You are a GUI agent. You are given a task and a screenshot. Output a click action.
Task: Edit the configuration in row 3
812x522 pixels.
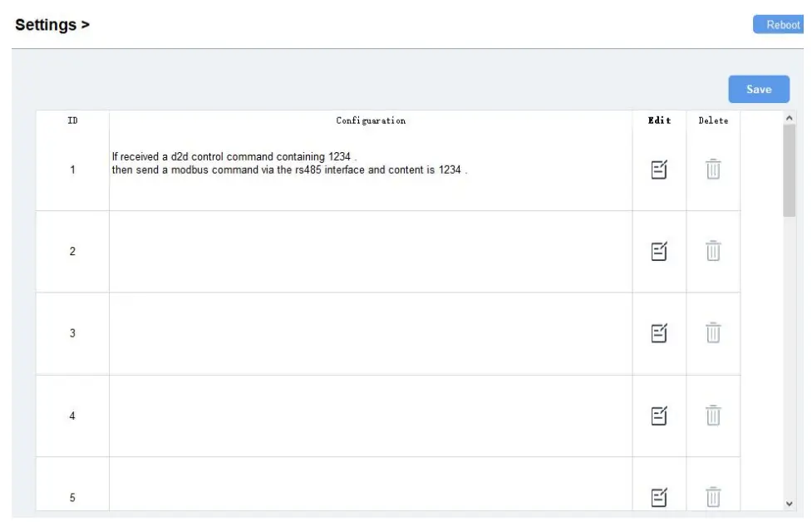click(659, 333)
